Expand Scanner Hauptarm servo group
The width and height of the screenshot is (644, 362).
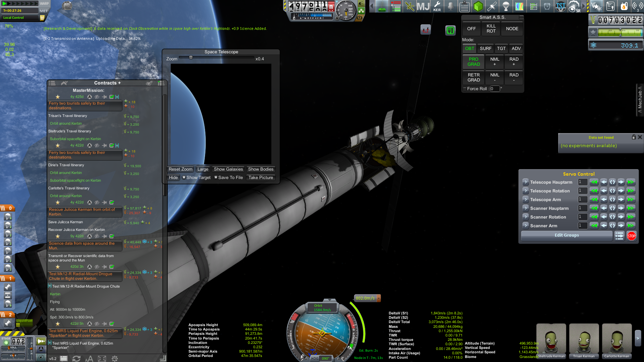pos(526,208)
